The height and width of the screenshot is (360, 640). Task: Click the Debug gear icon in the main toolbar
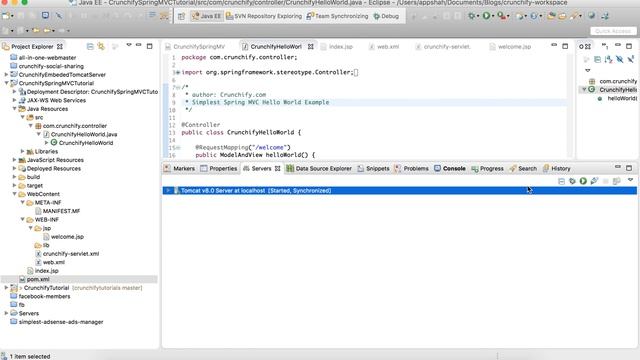coord(472,16)
